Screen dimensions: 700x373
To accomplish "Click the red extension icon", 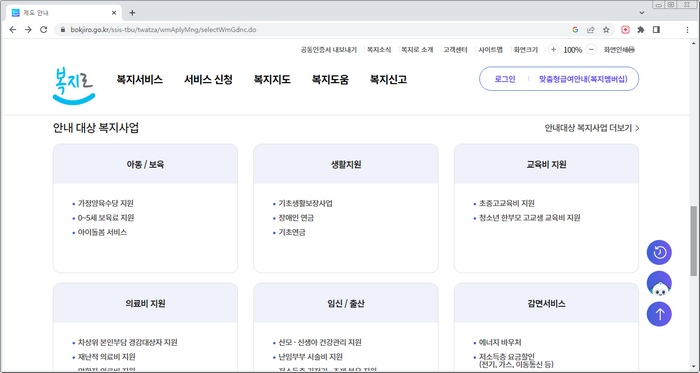I will 625,30.
